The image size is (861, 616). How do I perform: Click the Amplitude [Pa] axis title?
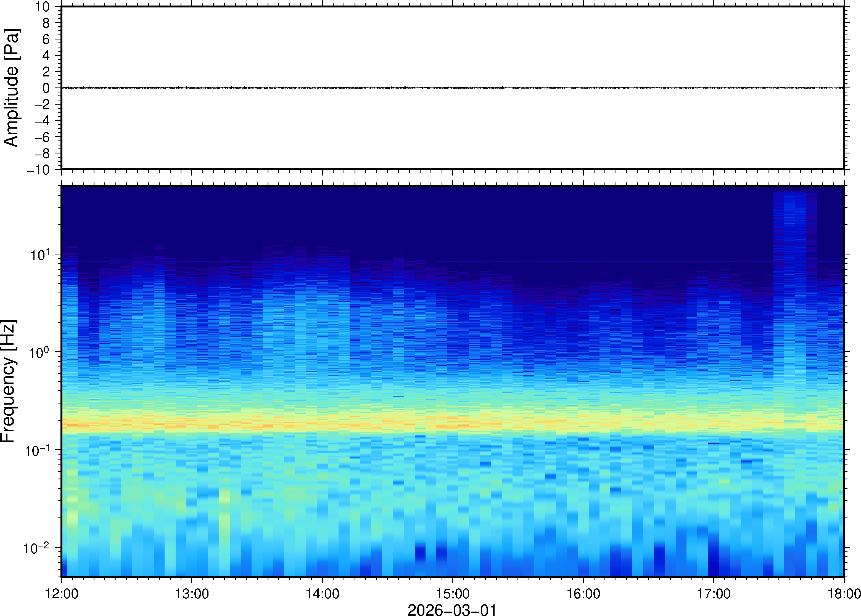coord(11,87)
